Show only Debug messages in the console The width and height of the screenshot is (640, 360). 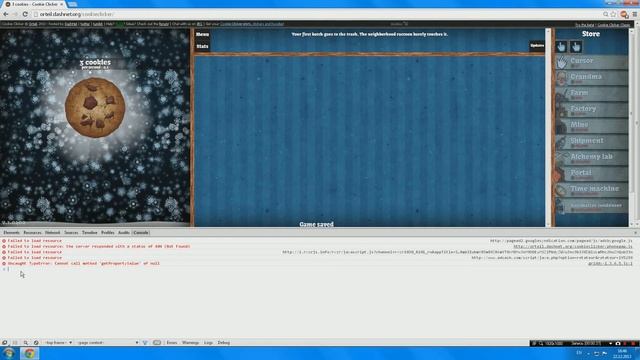[224, 343]
